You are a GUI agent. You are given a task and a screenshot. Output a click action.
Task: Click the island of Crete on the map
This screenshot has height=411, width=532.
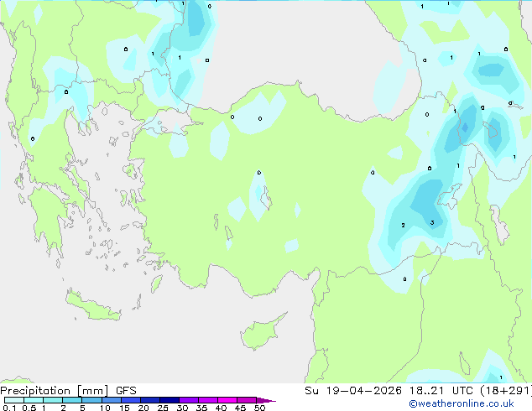(x=93, y=305)
